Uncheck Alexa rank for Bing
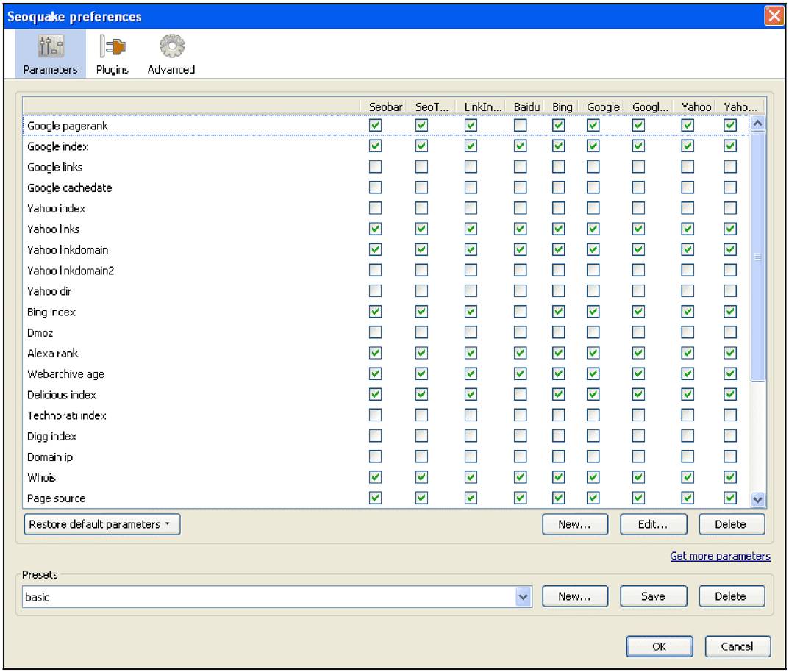 559,353
